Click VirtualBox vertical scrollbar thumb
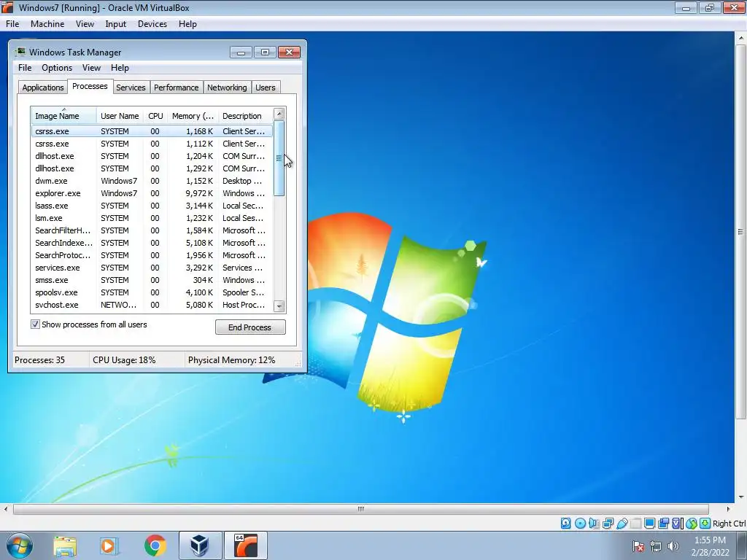Image resolution: width=747 pixels, height=560 pixels. point(741,232)
